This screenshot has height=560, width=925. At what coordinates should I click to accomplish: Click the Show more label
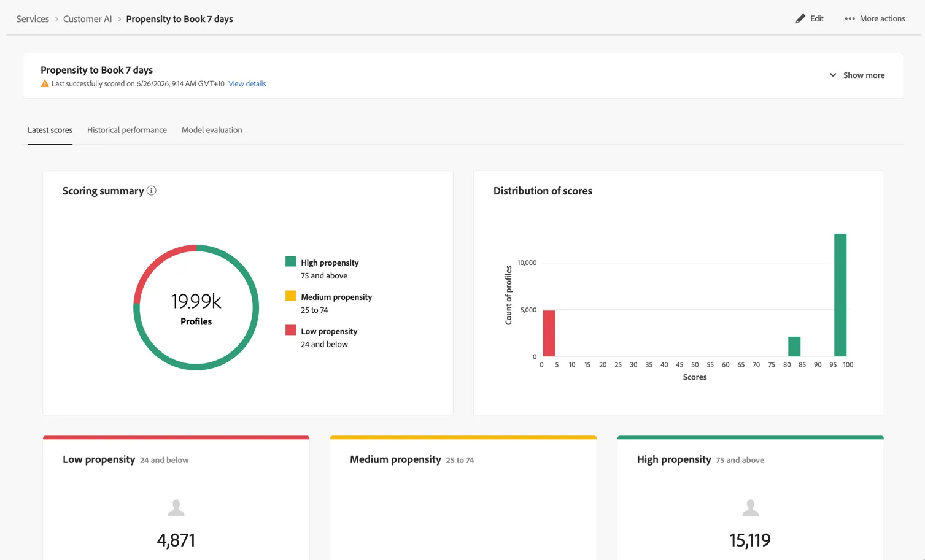(x=864, y=75)
